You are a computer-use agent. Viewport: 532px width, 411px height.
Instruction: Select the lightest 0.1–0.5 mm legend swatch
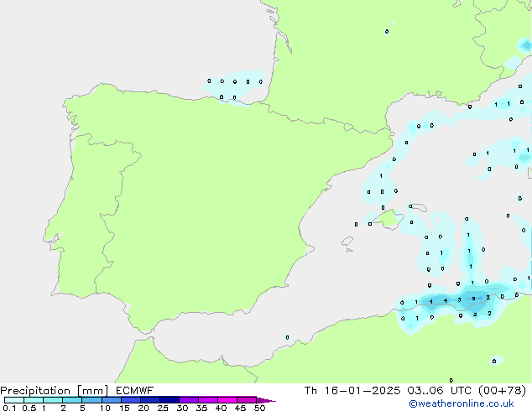click(13, 400)
